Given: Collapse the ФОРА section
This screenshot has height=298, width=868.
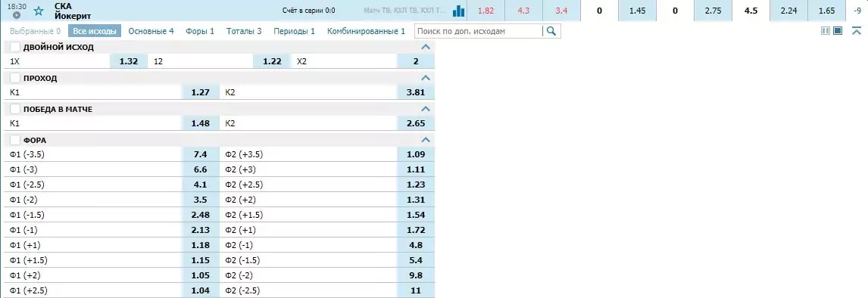Looking at the screenshot, I should (x=425, y=140).
